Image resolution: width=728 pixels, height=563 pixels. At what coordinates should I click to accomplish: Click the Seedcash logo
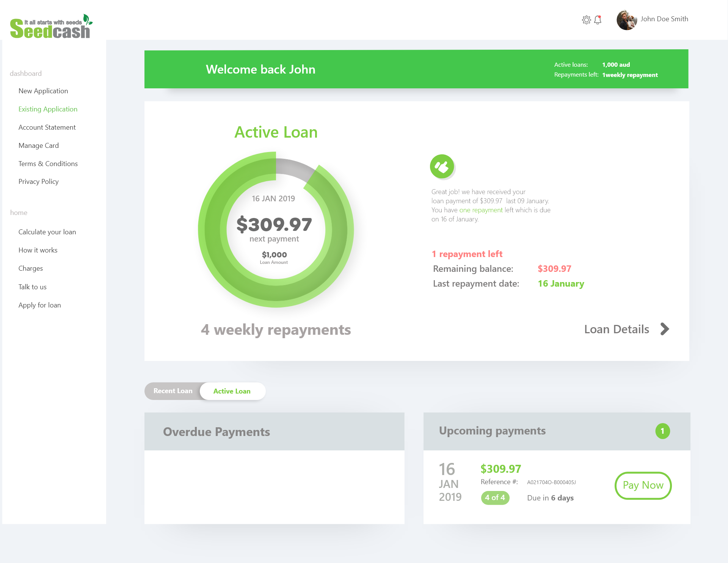pos(51,27)
